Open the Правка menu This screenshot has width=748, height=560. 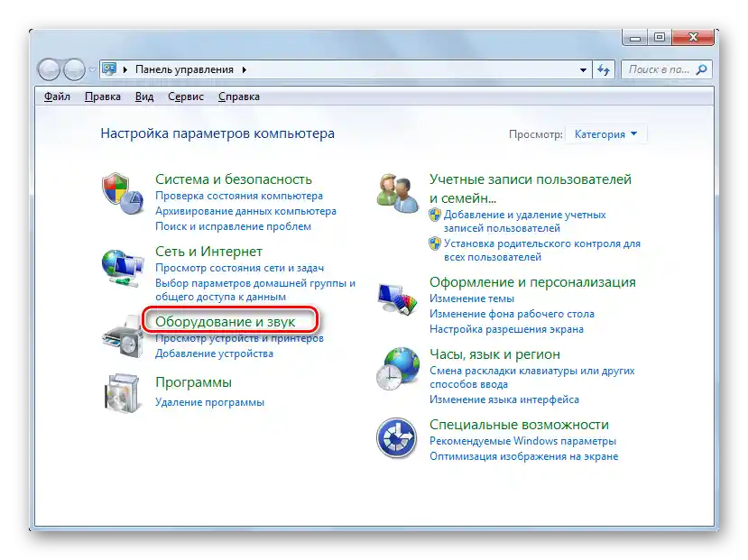[103, 96]
